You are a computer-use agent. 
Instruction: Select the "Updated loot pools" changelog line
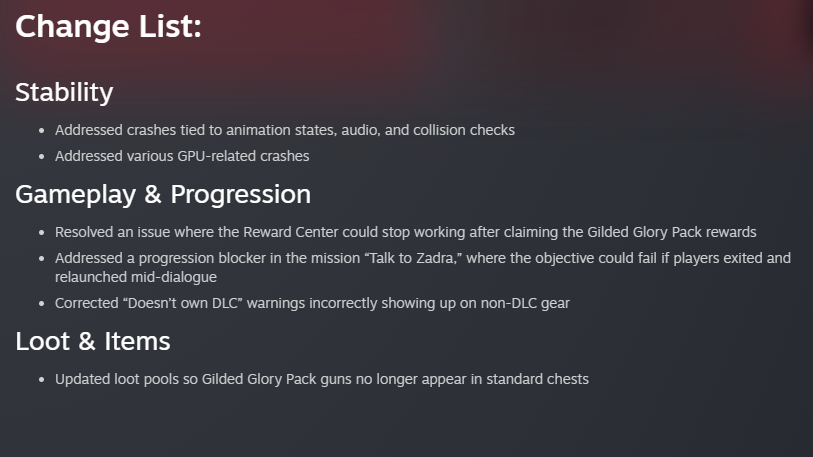click(322, 379)
